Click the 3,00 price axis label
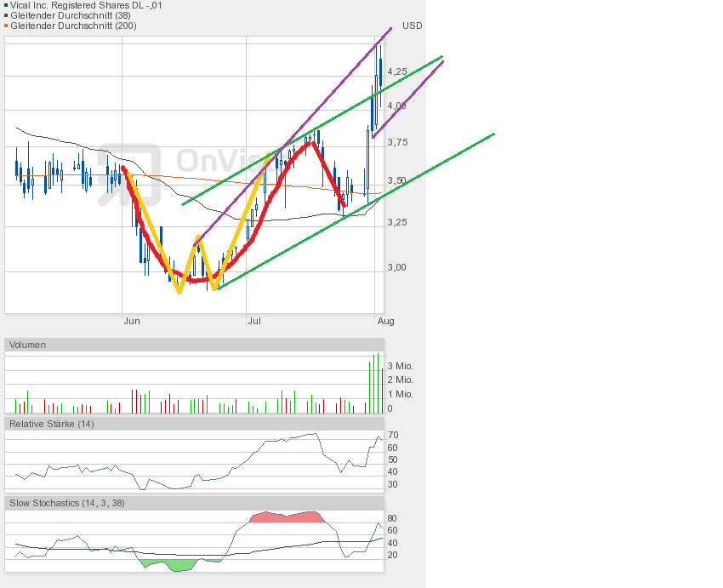This screenshot has height=588, width=723. point(396,267)
